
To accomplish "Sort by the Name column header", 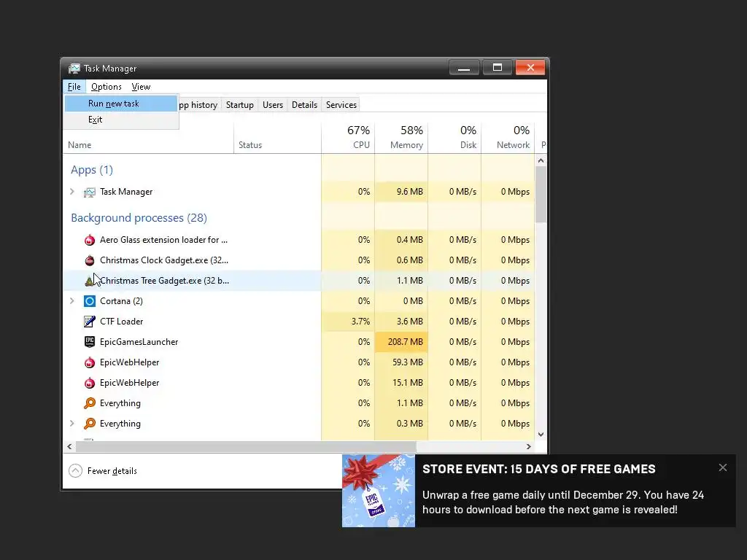I will (148, 145).
